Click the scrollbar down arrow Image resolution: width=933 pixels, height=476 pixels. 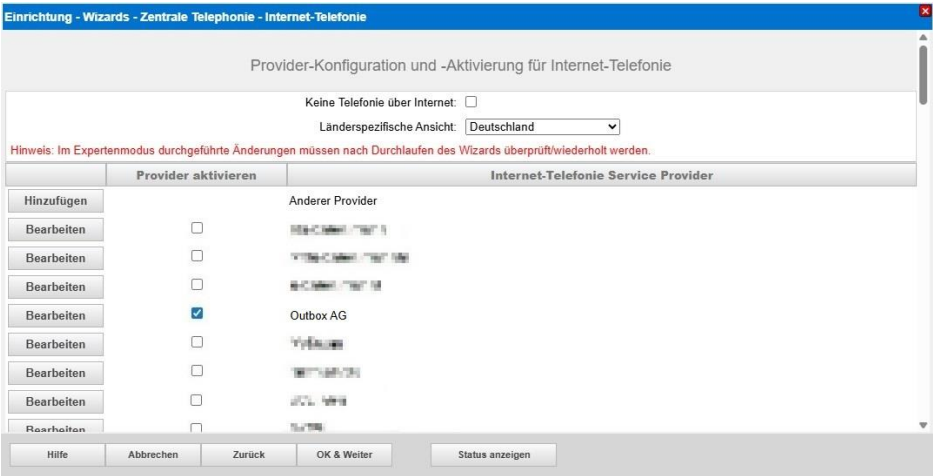point(923,426)
